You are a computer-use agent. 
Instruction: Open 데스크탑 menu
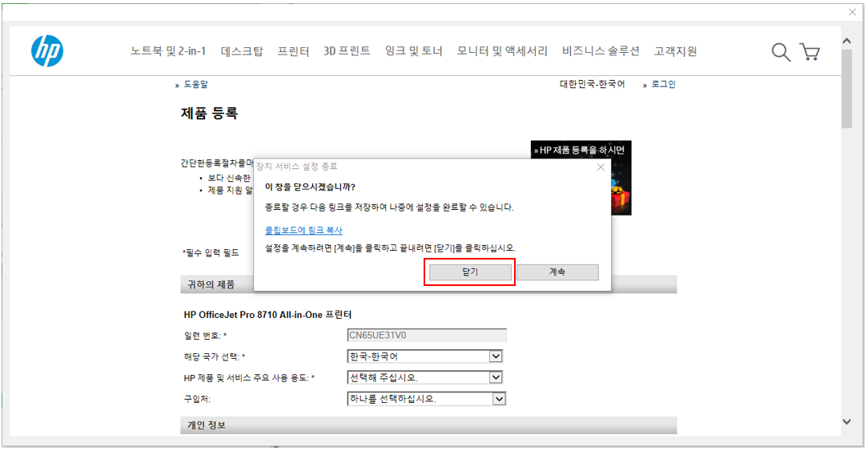(242, 51)
